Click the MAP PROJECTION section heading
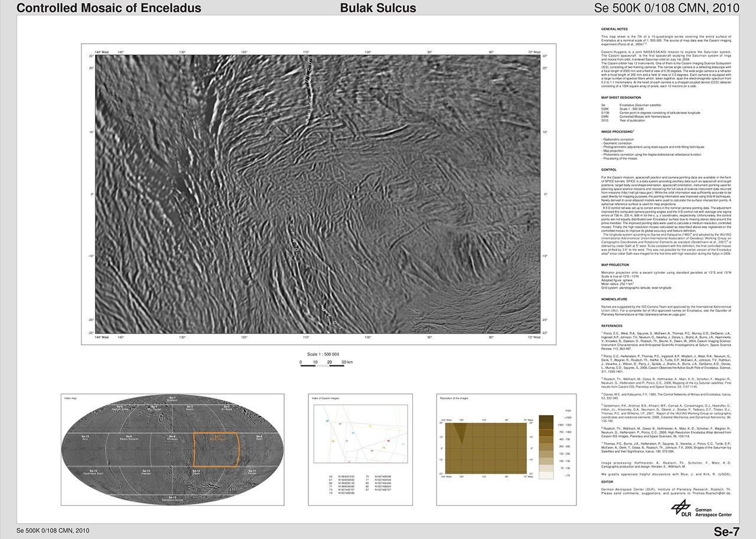Image resolution: width=756 pixels, height=539 pixels. 616,265
